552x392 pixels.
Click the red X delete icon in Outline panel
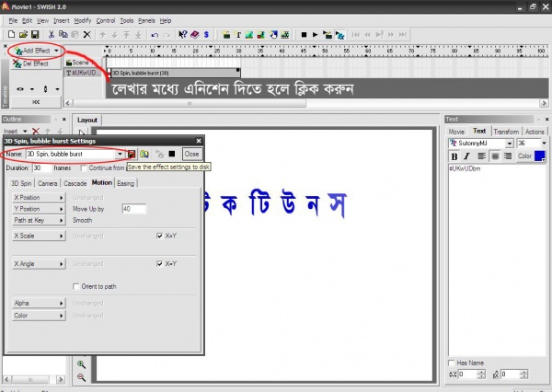tap(36, 132)
